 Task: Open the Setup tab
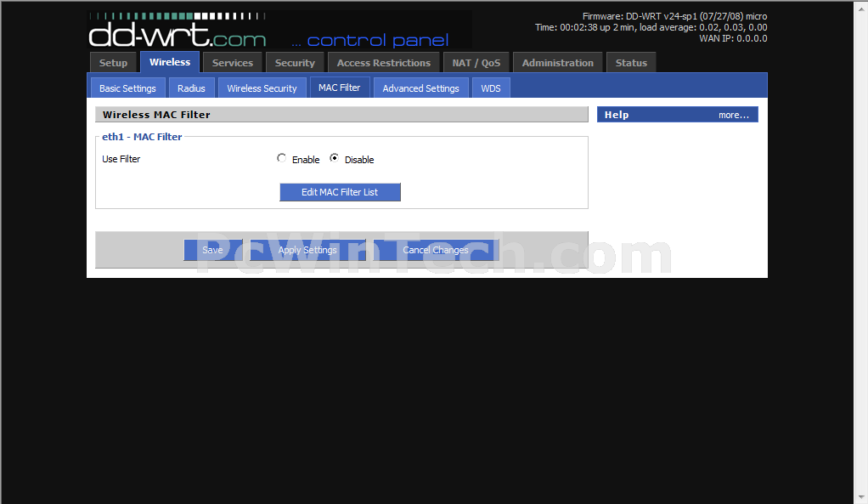tap(113, 63)
